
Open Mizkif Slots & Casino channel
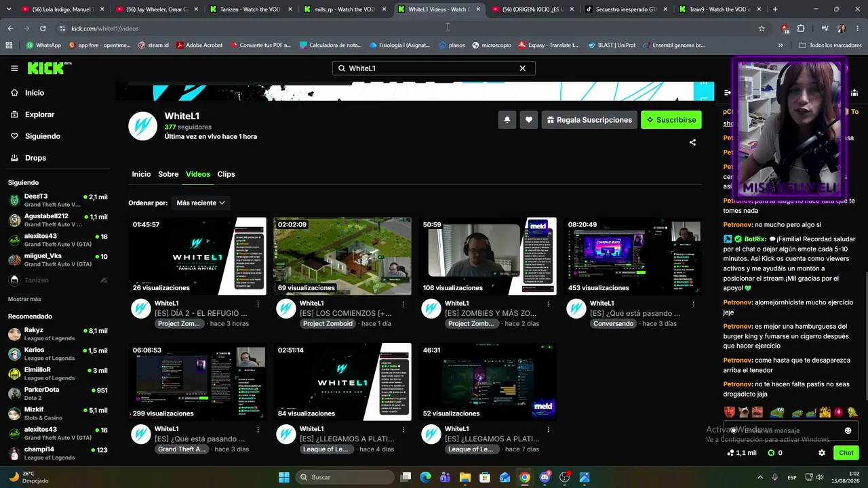58,413
